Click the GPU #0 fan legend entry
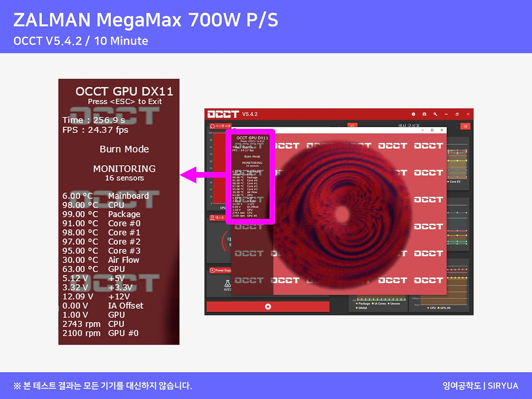This screenshot has width=532, height=399. coord(444,308)
